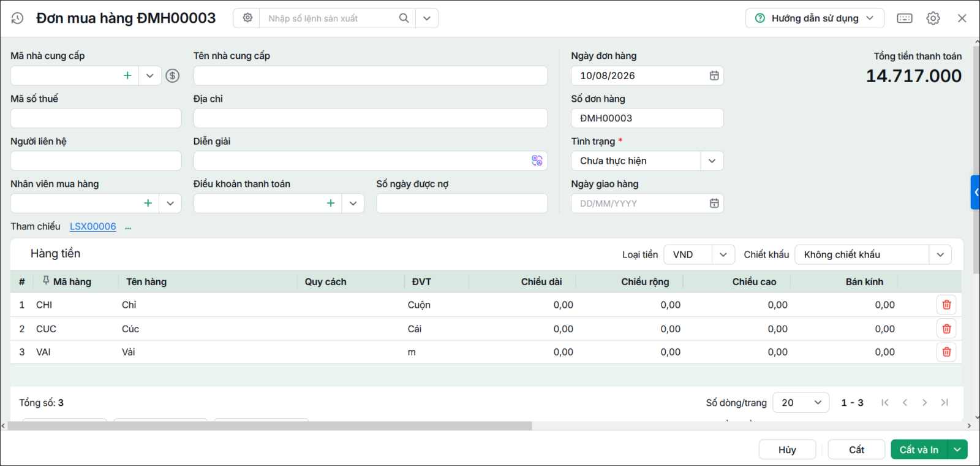
Task: Expand the production order search dropdown
Action: pyautogui.click(x=427, y=18)
